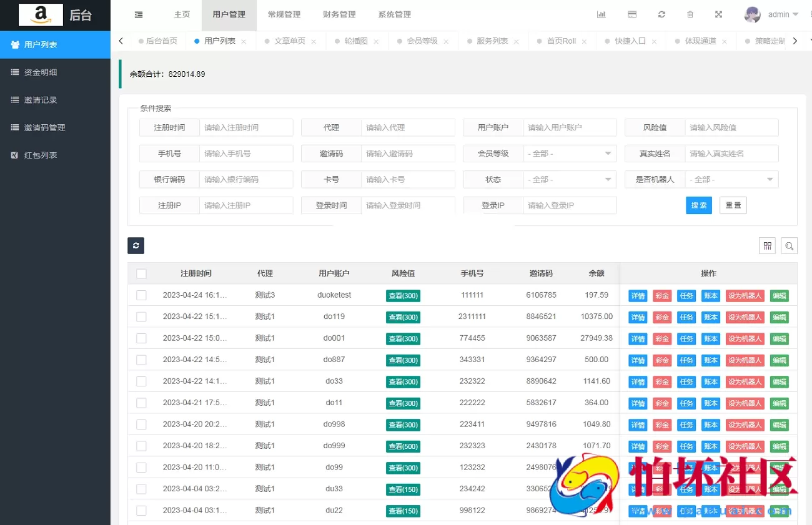Click the dark refresh button above the user table
Screen dimensions: 812x525
coord(136,245)
